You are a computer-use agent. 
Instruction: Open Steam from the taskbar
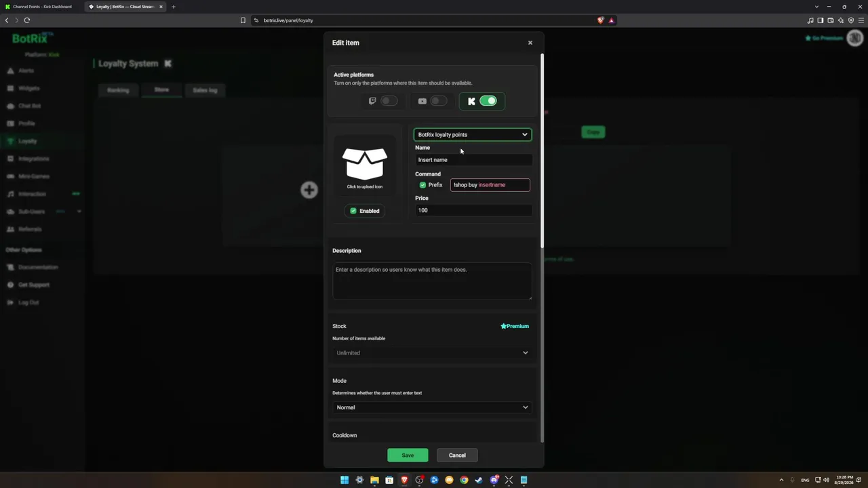(x=479, y=480)
